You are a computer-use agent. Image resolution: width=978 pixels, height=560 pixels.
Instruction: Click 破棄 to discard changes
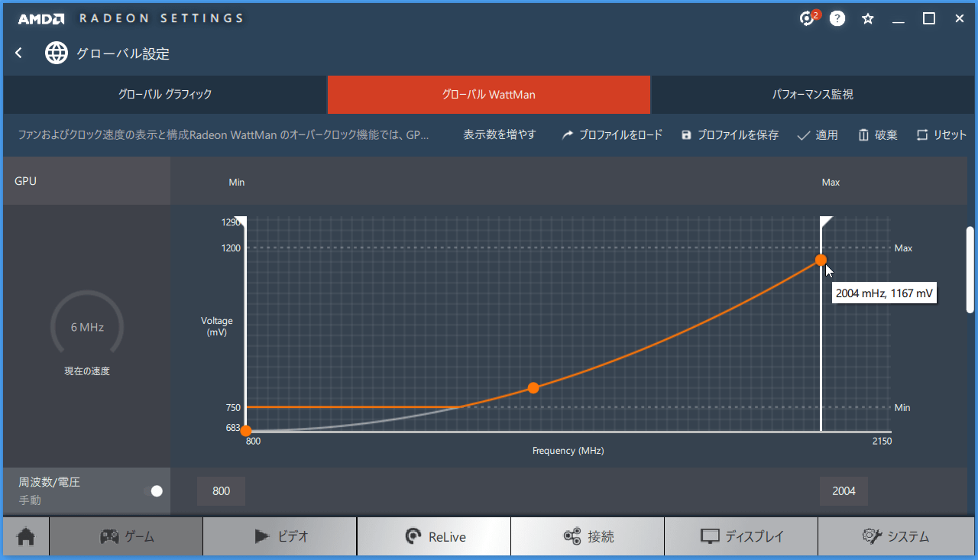[x=877, y=134]
